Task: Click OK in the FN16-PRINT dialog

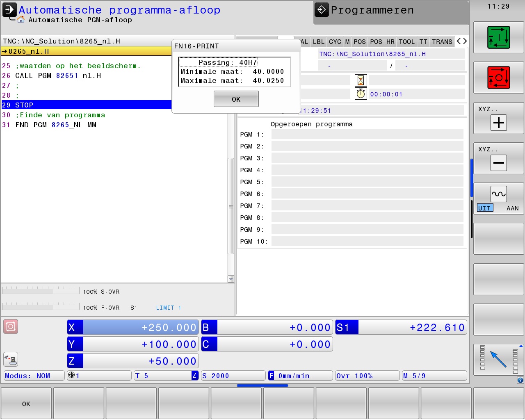Action: click(236, 99)
